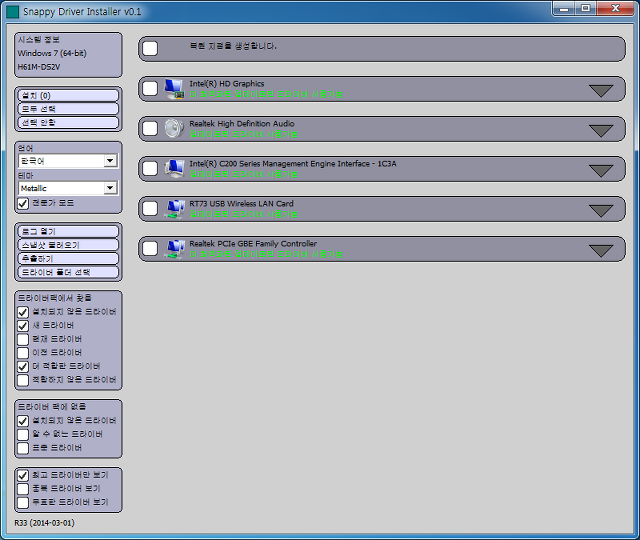Click the 로그 열기 open log button
Viewport: 640px width, 540px height.
tap(68, 231)
